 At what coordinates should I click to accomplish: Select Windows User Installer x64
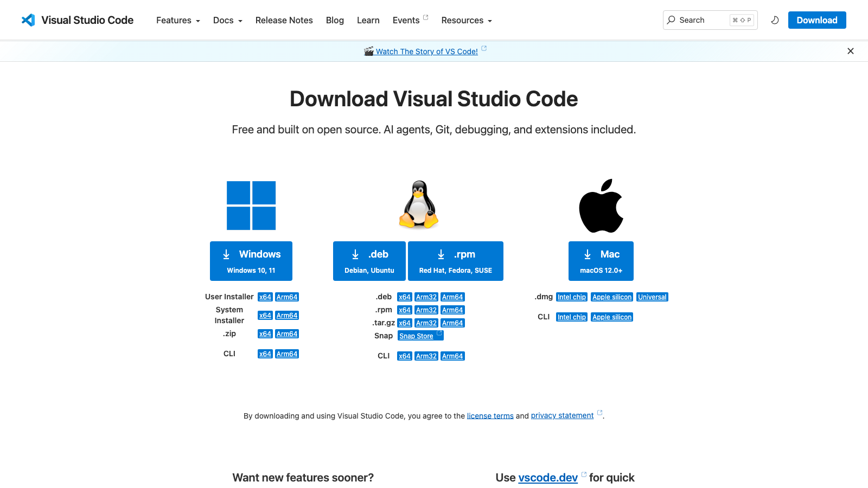pos(265,297)
